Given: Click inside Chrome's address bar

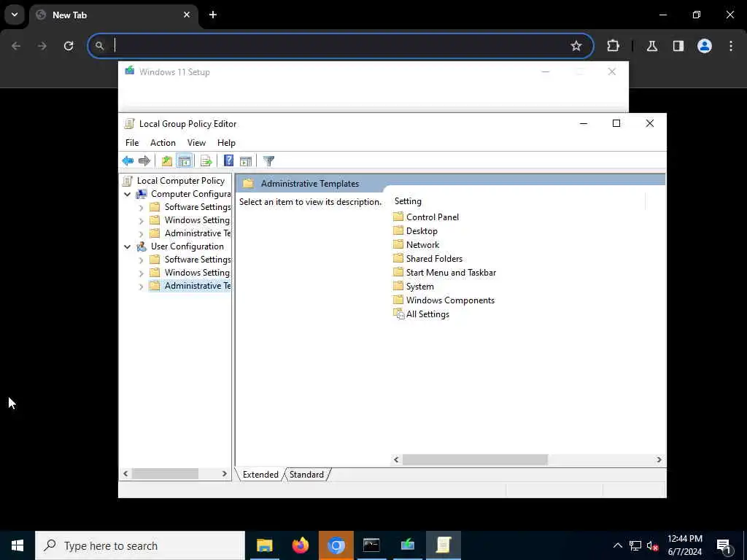Looking at the screenshot, I should pos(340,46).
